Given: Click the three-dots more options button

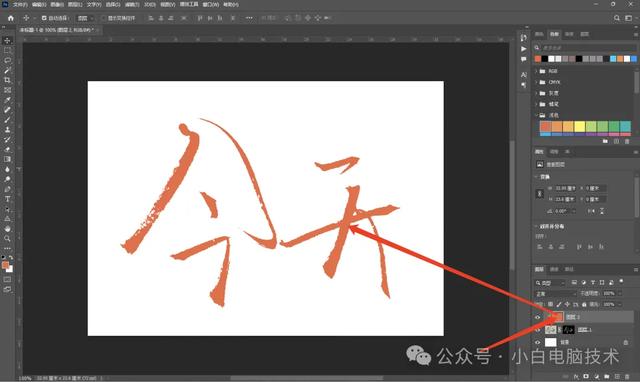Looking at the screenshot, I should 249,18.
